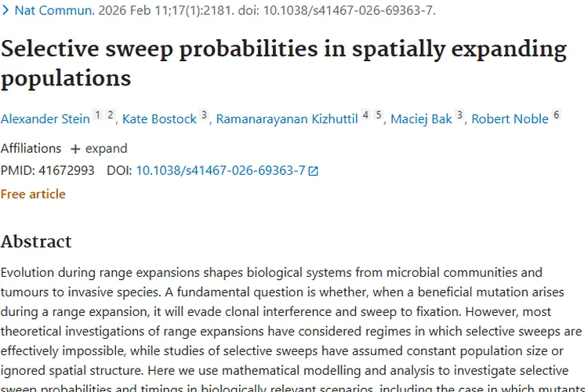The image size is (588, 392).
Task: Click the Free article label
Action: (x=33, y=194)
